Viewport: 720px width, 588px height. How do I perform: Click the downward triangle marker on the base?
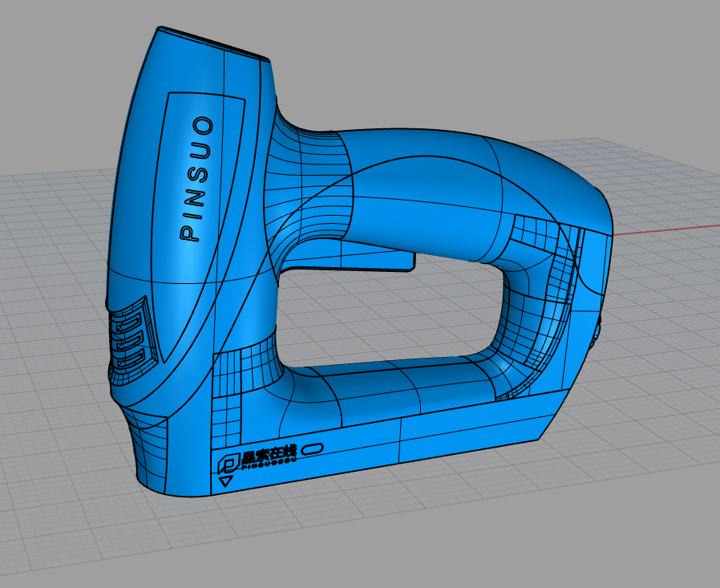225,481
